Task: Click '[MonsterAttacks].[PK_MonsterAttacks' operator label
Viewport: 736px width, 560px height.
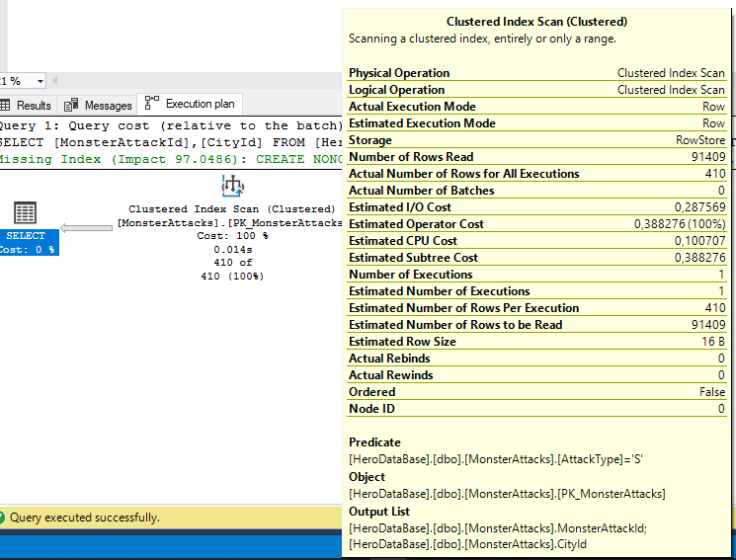Action: click(x=229, y=222)
